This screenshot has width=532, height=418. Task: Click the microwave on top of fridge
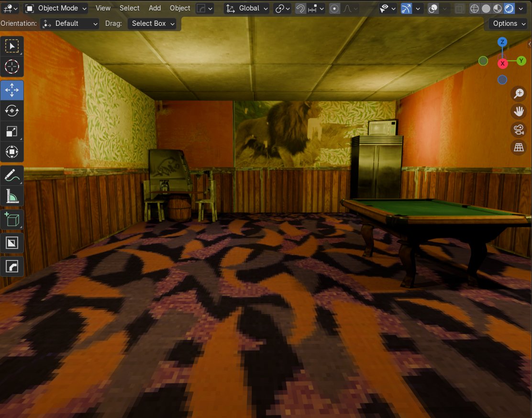click(x=383, y=128)
